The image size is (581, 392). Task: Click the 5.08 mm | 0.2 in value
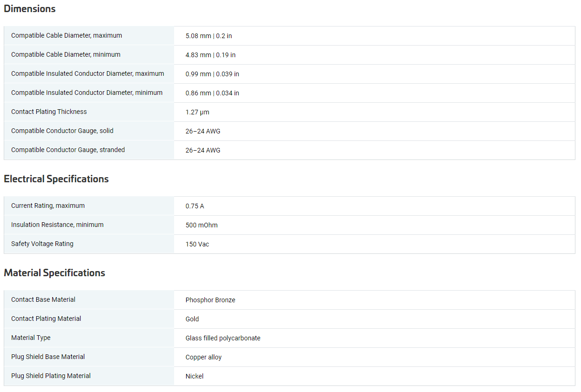pos(209,36)
